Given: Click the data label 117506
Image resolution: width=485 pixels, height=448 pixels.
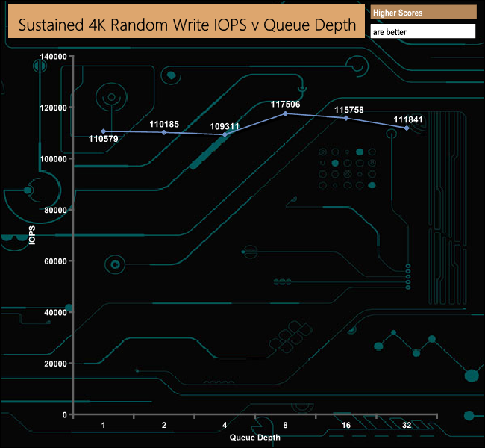Looking at the screenshot, I should (286, 105).
